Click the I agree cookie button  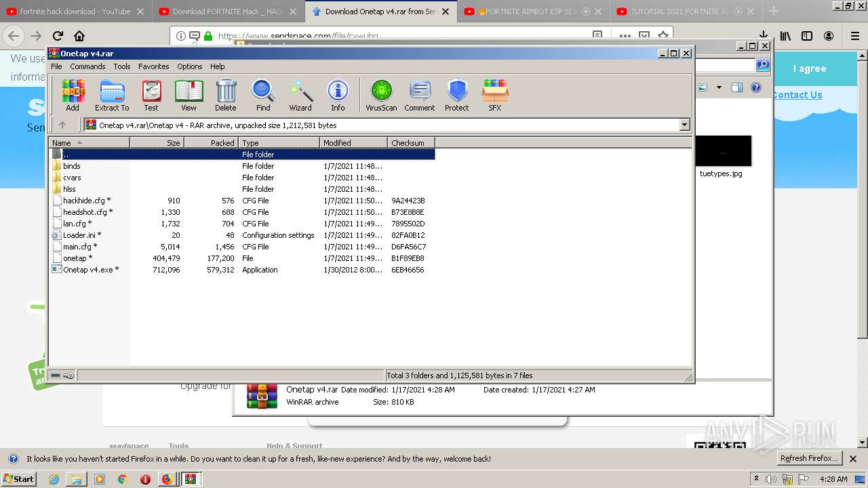(810, 68)
